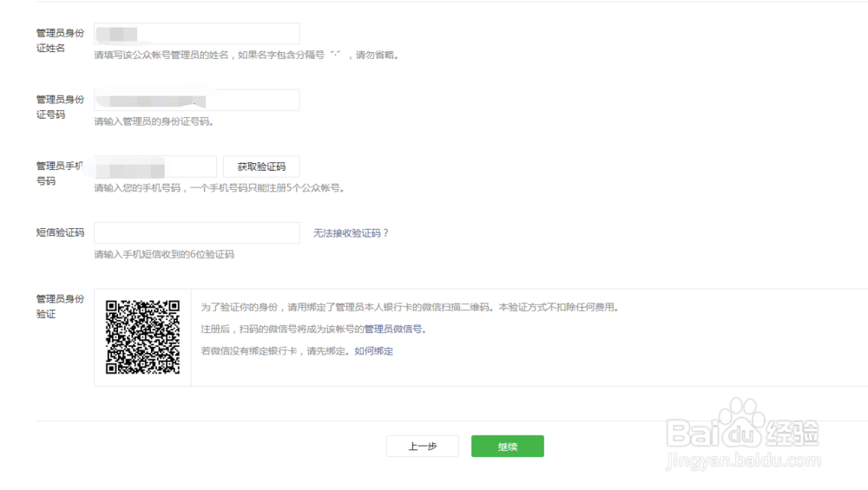Follow the 如何绑定 link
Screen dimensions: 868x490
pos(374,351)
